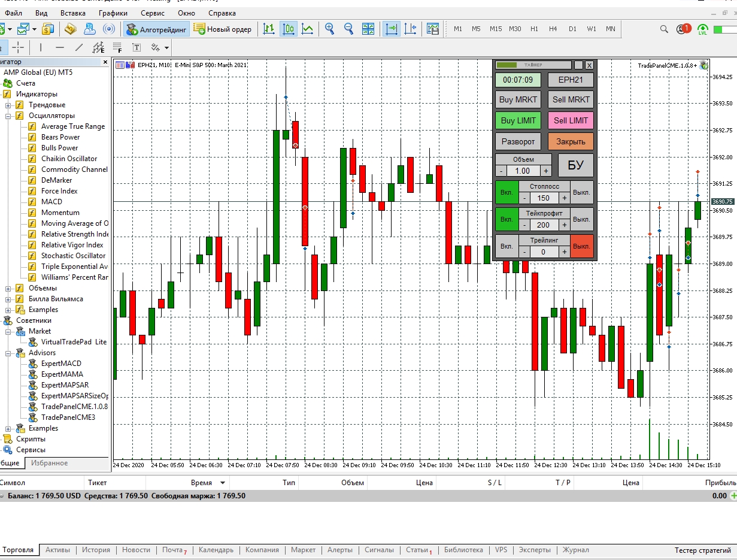Open the Сервис menu
This screenshot has width=737, height=560.
point(153,13)
